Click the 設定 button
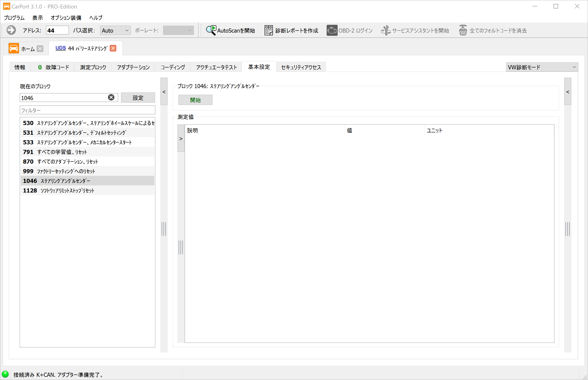This screenshot has height=380, width=588. click(x=138, y=98)
